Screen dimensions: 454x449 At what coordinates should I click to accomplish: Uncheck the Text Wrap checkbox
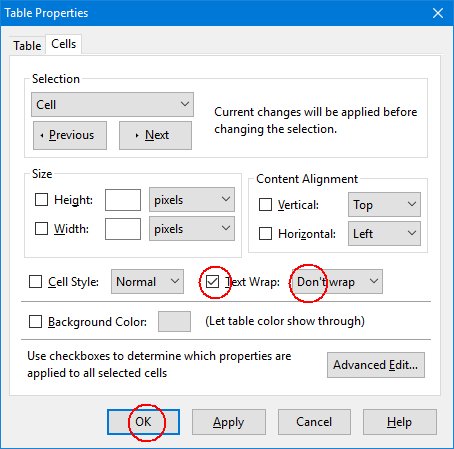[x=212, y=282]
